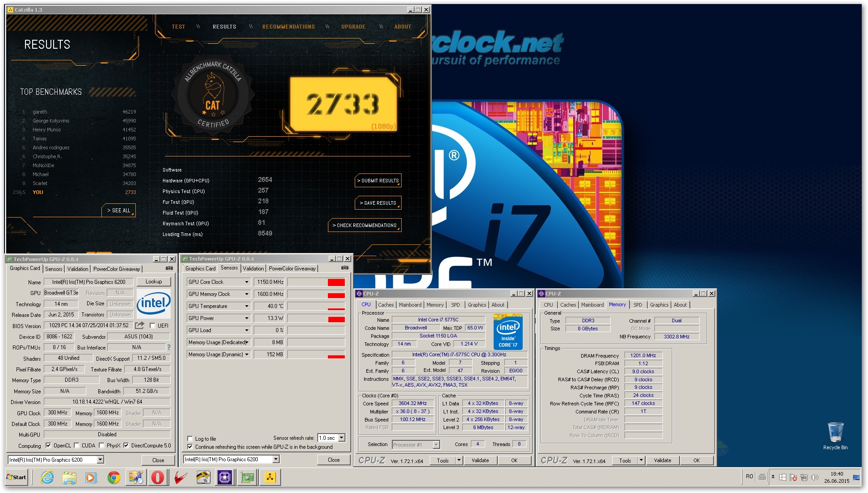Open the GPU Memory Clock sensor dropdown
868x493 pixels.
247,294
